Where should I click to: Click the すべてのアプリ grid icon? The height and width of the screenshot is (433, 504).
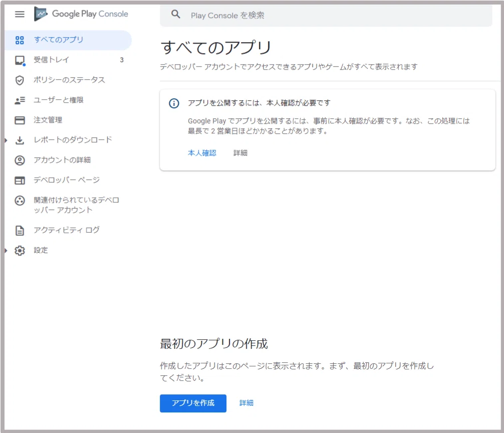[20, 40]
